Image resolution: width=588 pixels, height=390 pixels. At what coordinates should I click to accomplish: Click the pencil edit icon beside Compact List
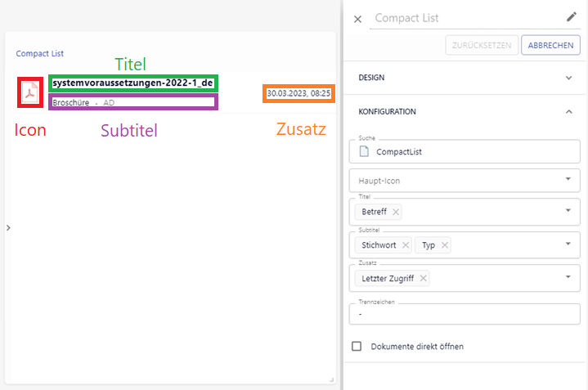pyautogui.click(x=571, y=17)
